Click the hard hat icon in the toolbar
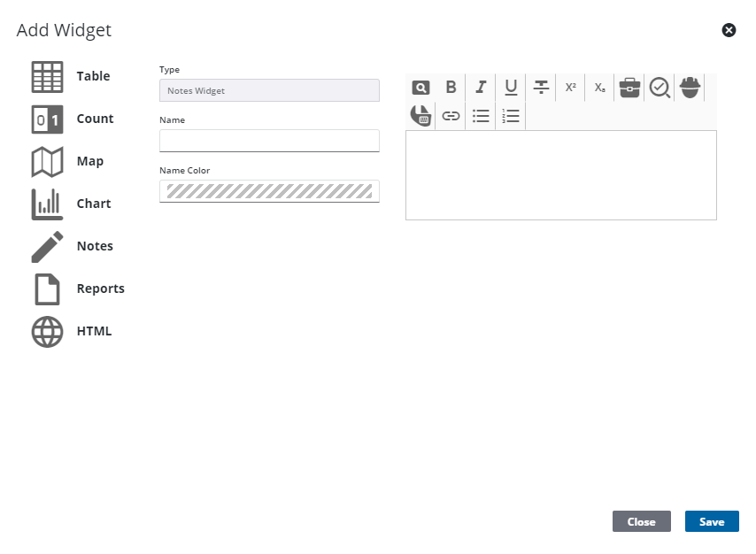The height and width of the screenshot is (554, 756). tap(690, 87)
